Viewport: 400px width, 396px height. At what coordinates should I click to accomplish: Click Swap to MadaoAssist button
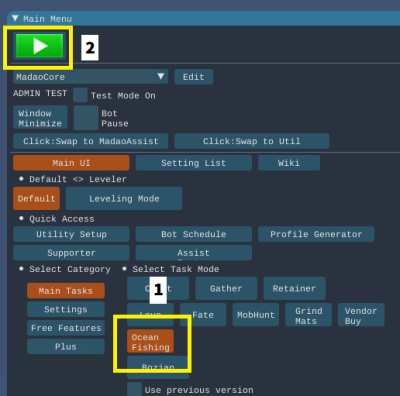(91, 141)
